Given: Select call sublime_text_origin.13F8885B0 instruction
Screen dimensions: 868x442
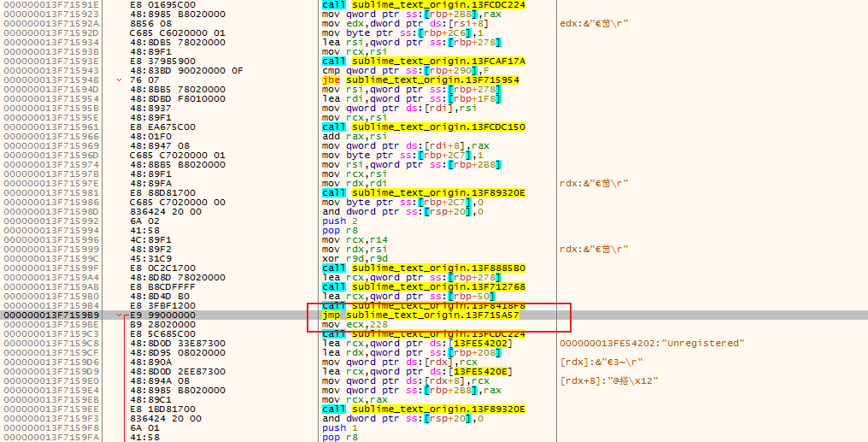Looking at the screenshot, I should tap(424, 268).
